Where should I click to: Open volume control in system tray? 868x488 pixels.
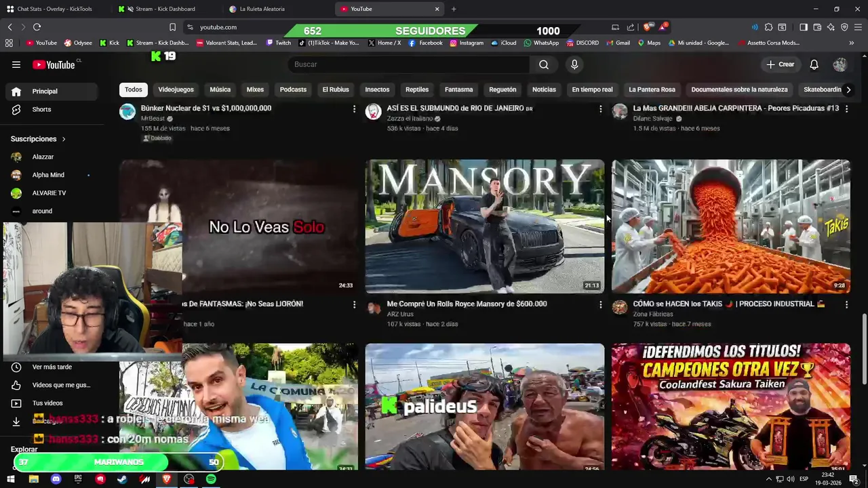791,479
